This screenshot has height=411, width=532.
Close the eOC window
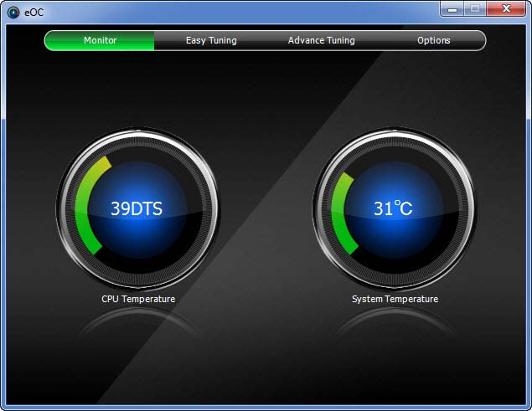[506, 8]
